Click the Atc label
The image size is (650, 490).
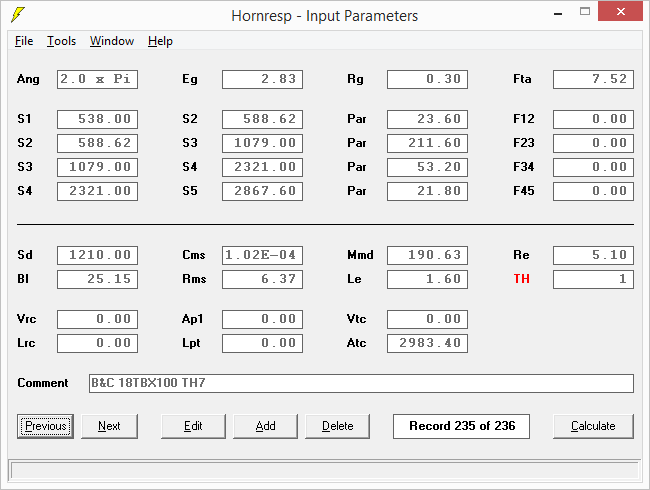357,343
